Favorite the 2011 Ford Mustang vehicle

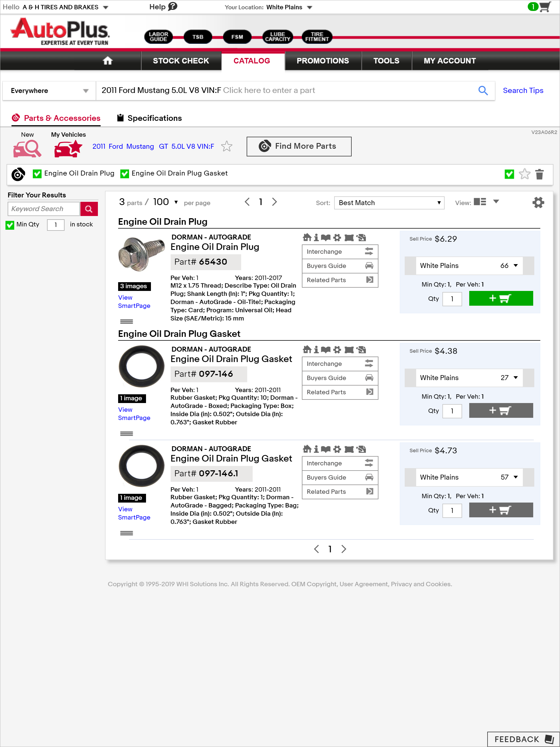click(227, 146)
